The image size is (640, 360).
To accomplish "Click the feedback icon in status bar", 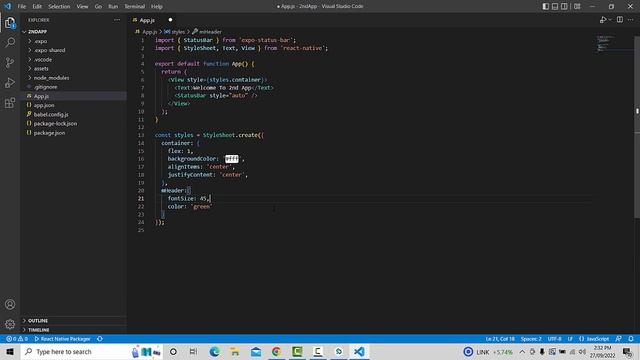I will (619, 339).
